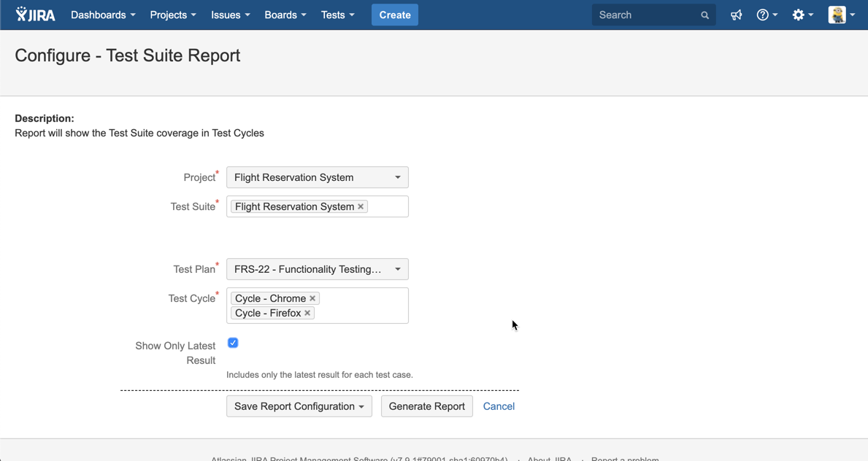This screenshot has height=461, width=868.
Task: Click the JIRA logo
Action: click(36, 15)
